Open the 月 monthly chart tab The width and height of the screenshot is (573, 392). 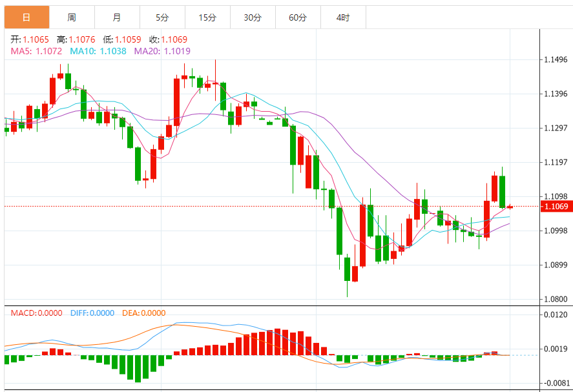(x=116, y=17)
